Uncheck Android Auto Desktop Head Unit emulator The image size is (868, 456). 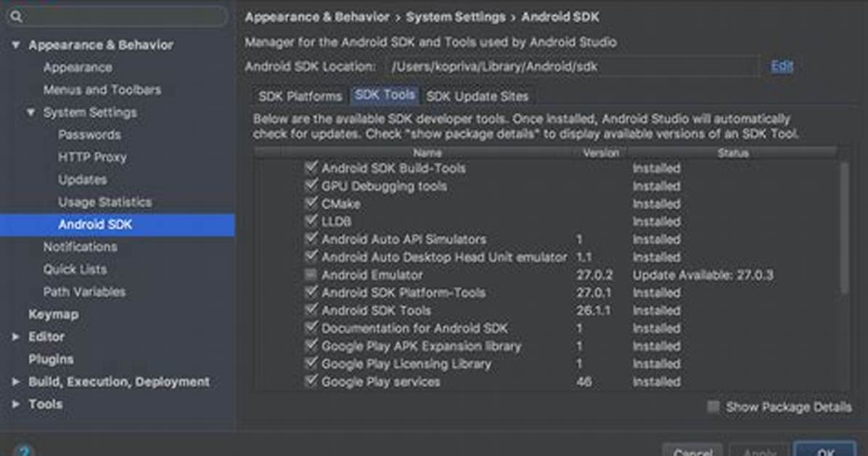311,256
